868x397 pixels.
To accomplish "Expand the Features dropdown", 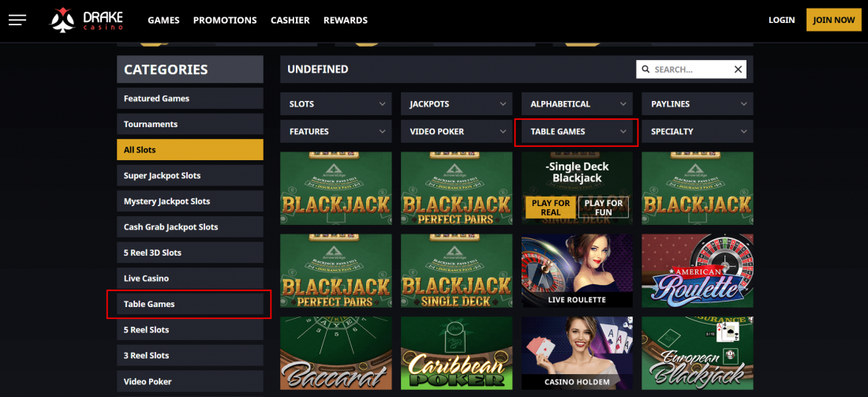I will pyautogui.click(x=336, y=132).
